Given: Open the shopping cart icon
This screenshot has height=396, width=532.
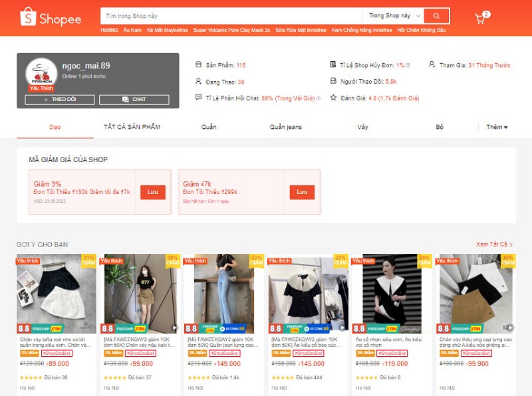Looking at the screenshot, I should pyautogui.click(x=480, y=19).
